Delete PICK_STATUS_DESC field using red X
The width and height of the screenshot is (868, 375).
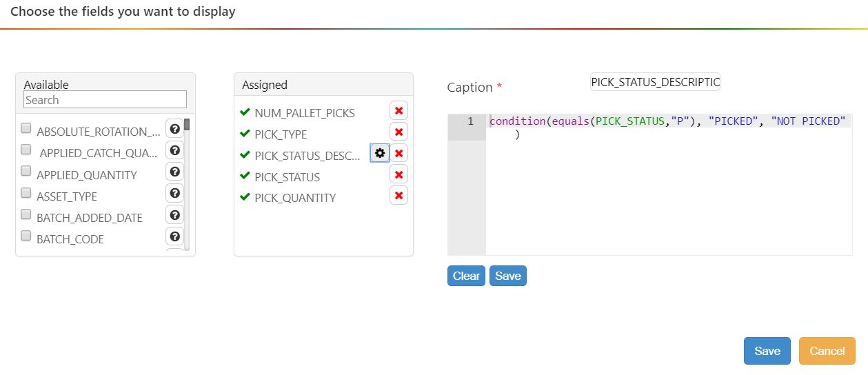pyautogui.click(x=398, y=153)
